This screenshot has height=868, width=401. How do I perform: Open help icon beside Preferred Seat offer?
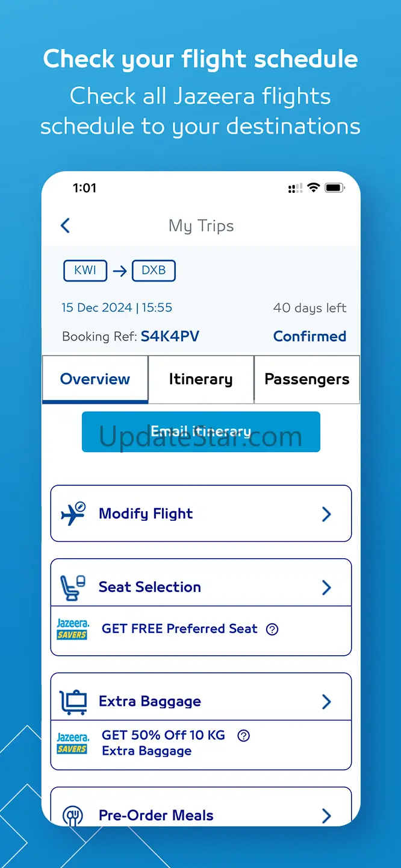point(272,629)
